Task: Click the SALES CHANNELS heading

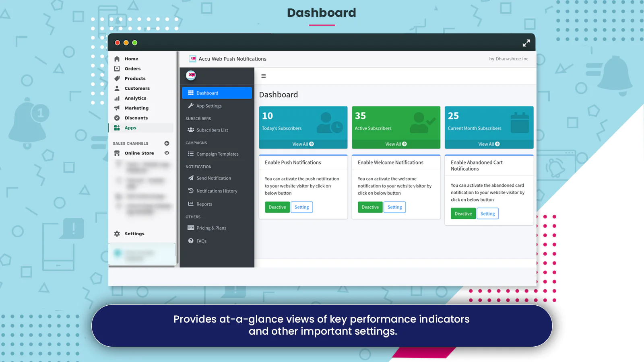Action: (x=130, y=144)
